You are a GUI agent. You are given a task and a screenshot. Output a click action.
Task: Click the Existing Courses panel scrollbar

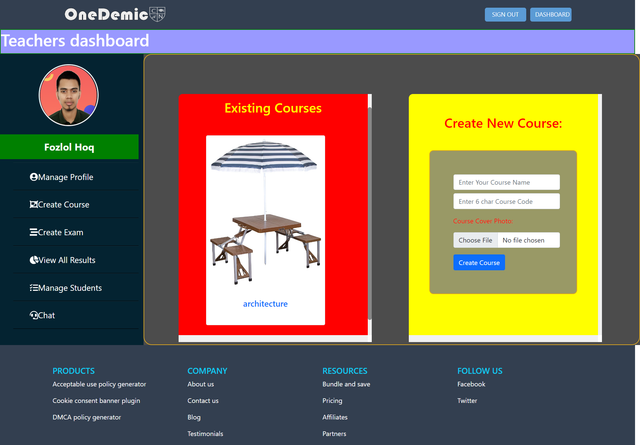pos(370,212)
